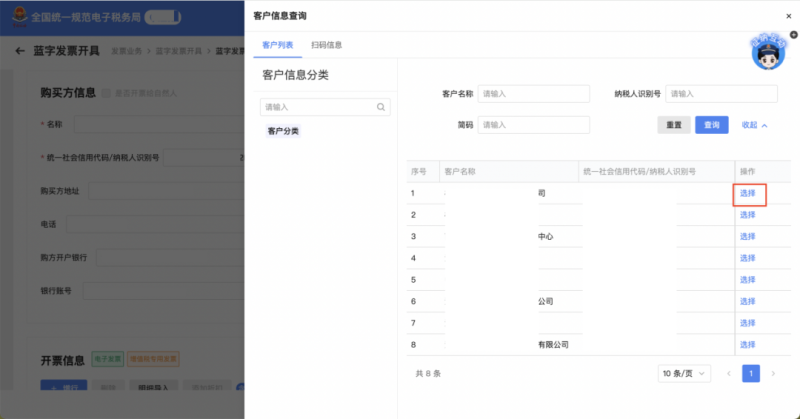
Task: Click 选择 for customer row 8
Action: [747, 344]
